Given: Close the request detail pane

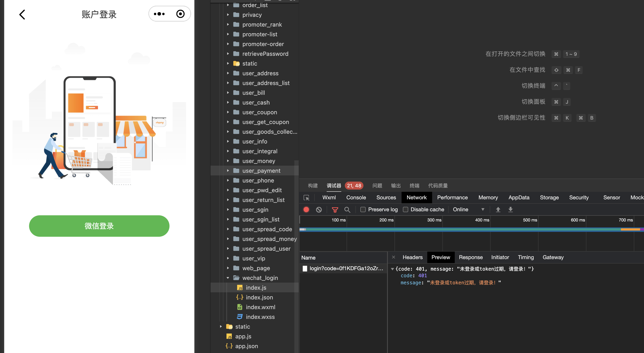Looking at the screenshot, I should 394,257.
